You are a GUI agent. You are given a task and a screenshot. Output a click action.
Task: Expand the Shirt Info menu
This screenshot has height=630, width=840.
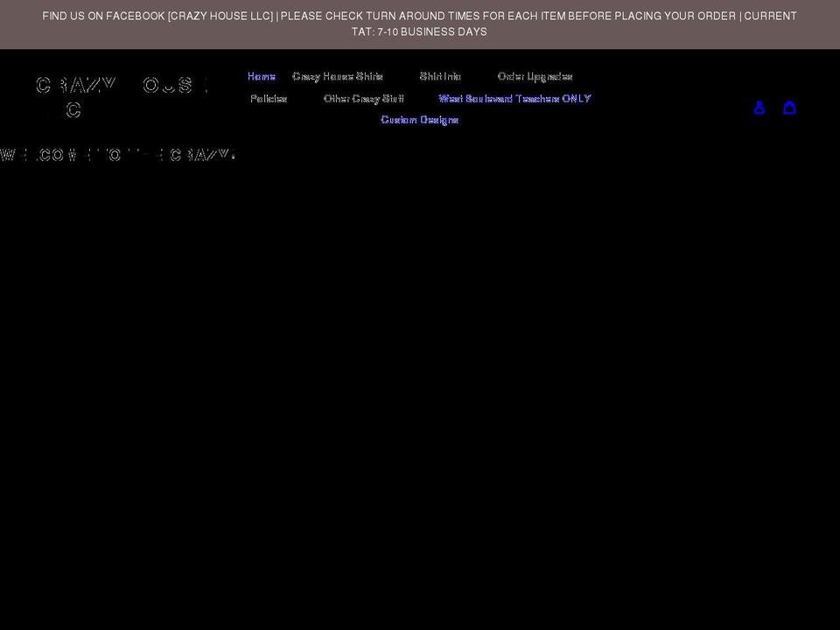[x=442, y=76]
